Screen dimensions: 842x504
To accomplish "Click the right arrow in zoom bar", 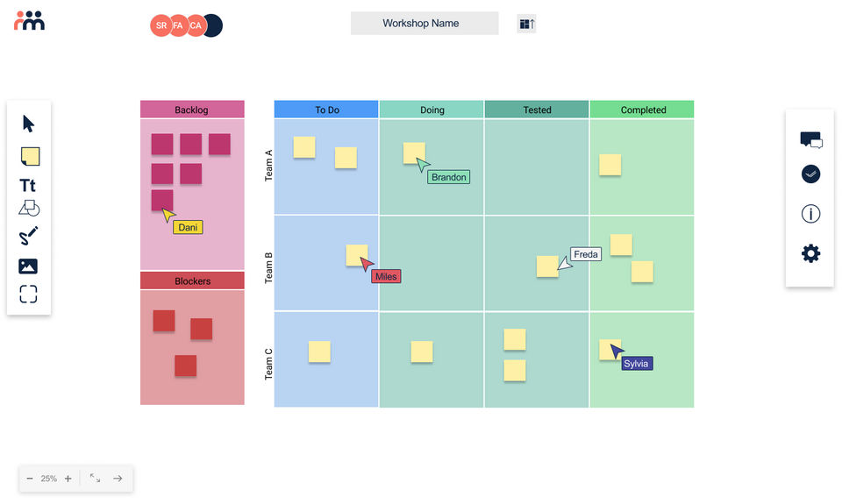I will click(x=118, y=479).
